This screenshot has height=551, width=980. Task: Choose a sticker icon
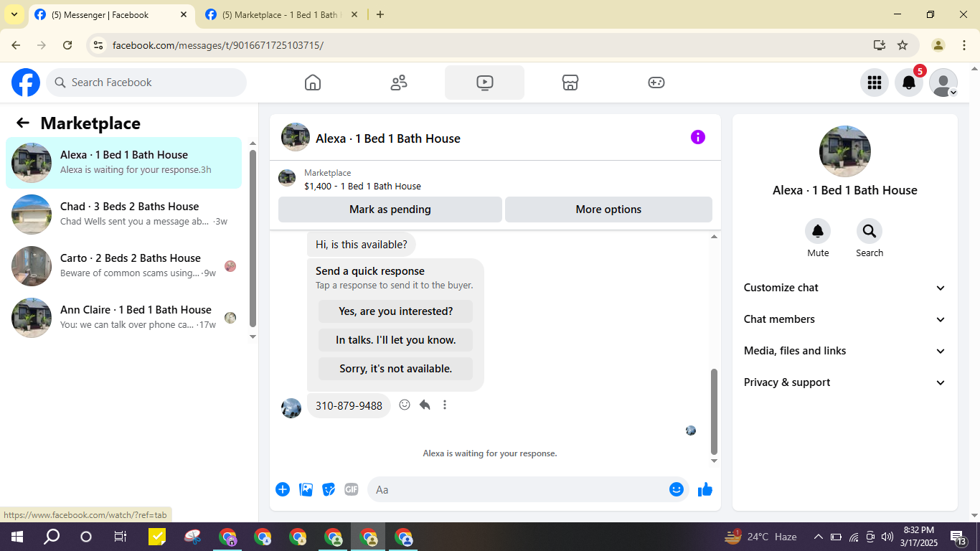coord(329,489)
